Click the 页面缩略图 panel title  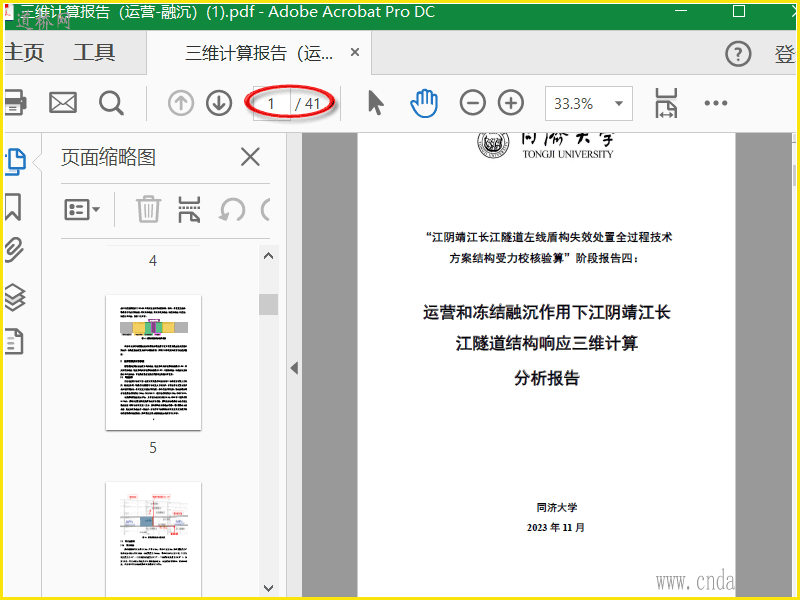click(109, 157)
